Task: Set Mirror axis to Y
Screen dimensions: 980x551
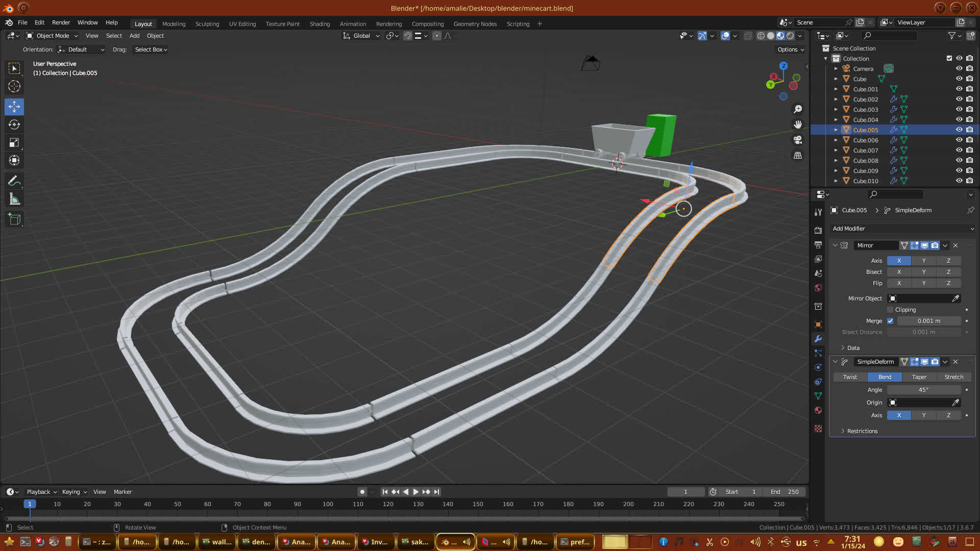Action: click(923, 261)
